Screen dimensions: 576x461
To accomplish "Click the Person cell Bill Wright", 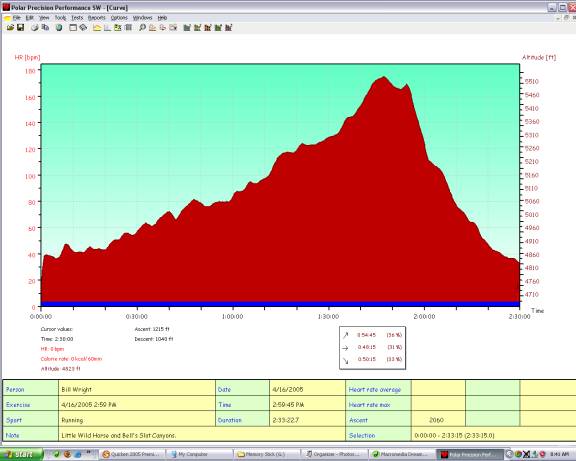I will (137, 389).
